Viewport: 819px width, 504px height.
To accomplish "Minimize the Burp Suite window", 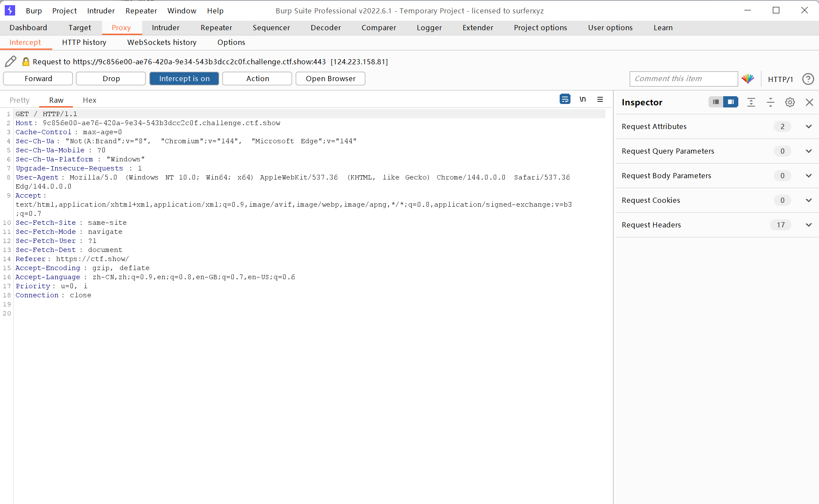I will click(748, 10).
